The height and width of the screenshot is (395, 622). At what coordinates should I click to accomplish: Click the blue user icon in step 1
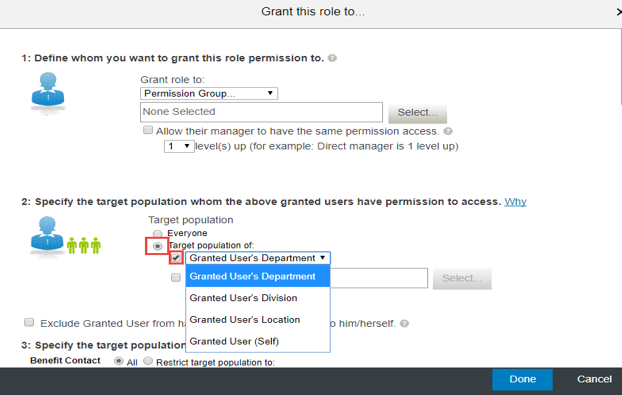[x=48, y=91]
